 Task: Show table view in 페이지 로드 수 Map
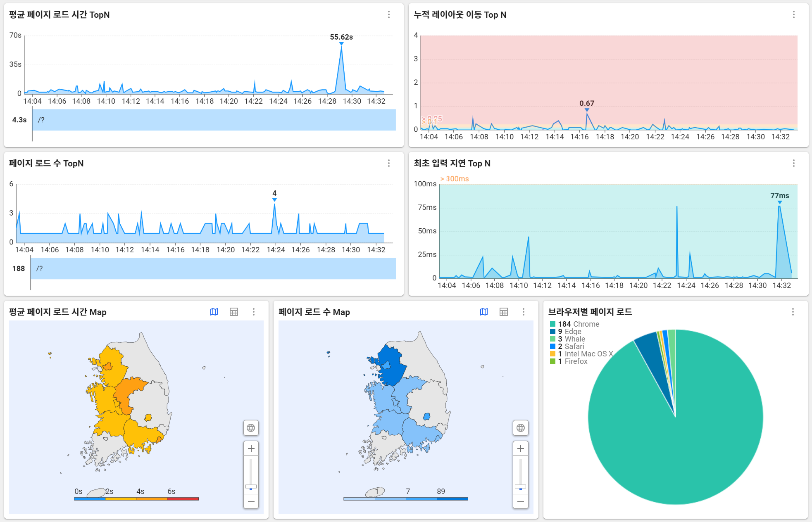(x=503, y=312)
